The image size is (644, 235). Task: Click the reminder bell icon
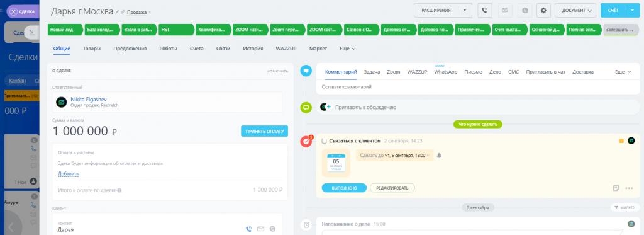439,155
